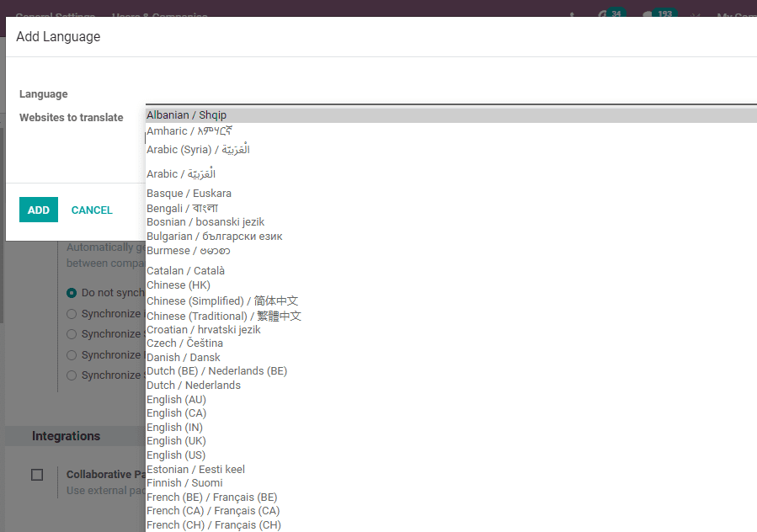The width and height of the screenshot is (757, 532).
Task: Select the first Synchronize radio option
Action: click(x=72, y=314)
